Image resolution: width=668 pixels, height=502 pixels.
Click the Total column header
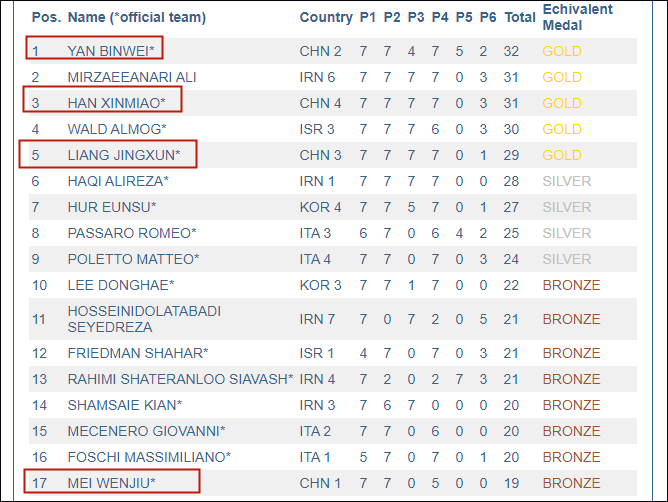pos(520,18)
